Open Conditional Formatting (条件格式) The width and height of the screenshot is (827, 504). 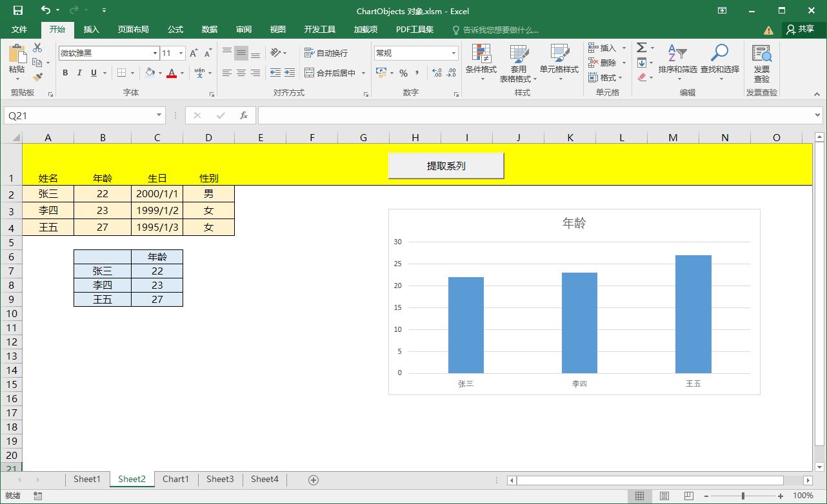click(481, 63)
